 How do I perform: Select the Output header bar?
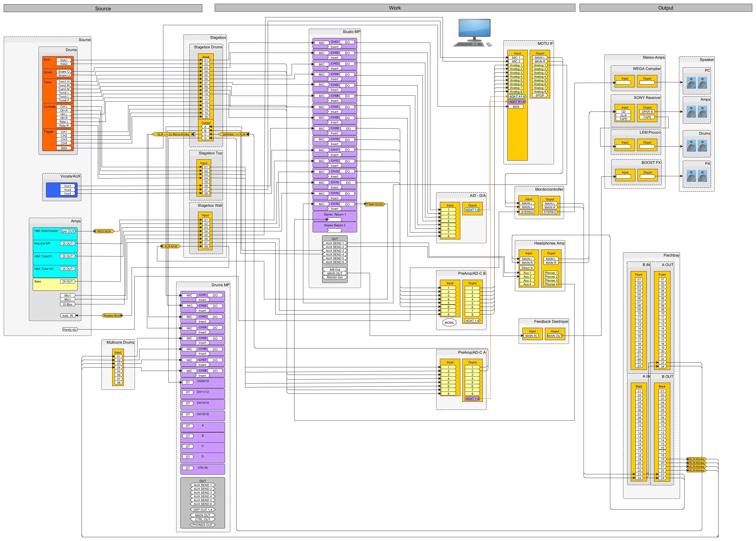(x=665, y=8)
